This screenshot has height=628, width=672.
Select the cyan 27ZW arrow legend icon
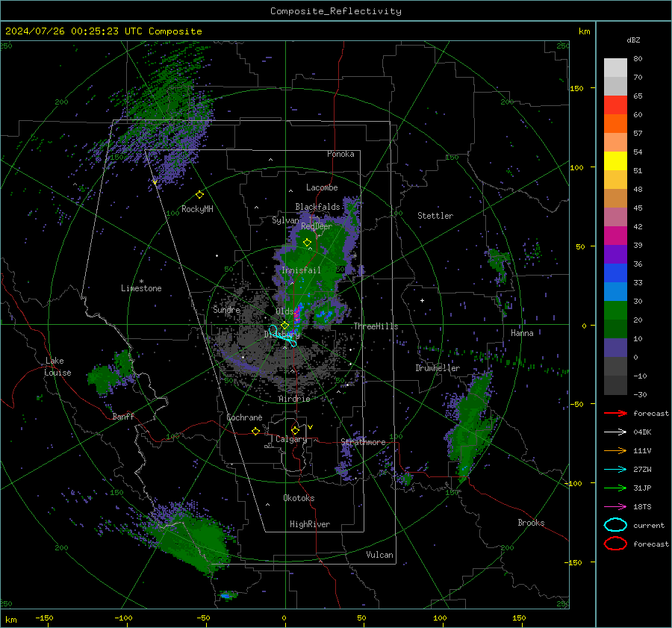pos(615,470)
